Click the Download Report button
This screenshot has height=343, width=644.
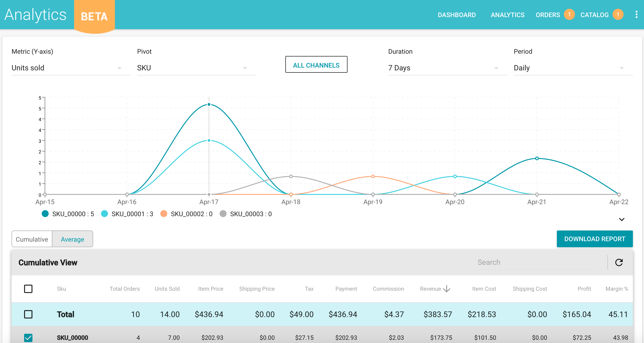click(594, 239)
